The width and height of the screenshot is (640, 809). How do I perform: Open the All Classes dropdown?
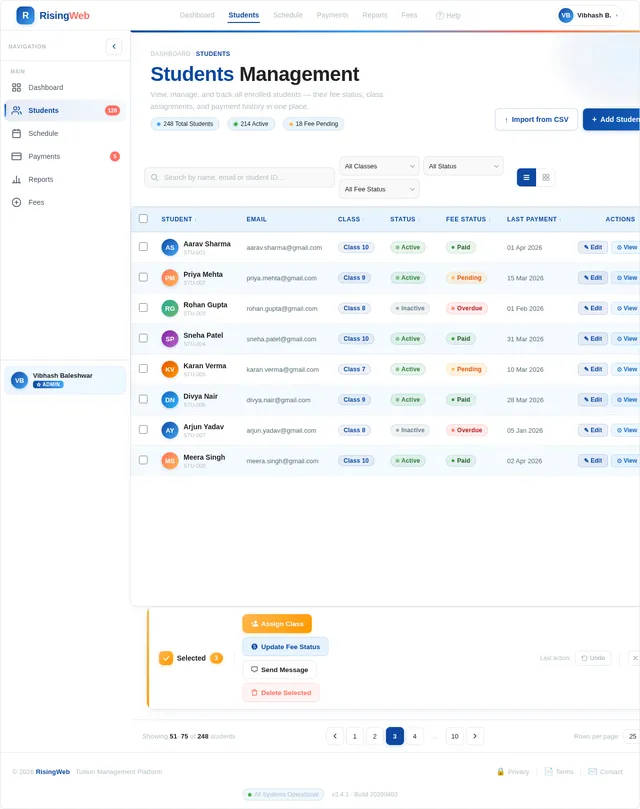point(379,166)
